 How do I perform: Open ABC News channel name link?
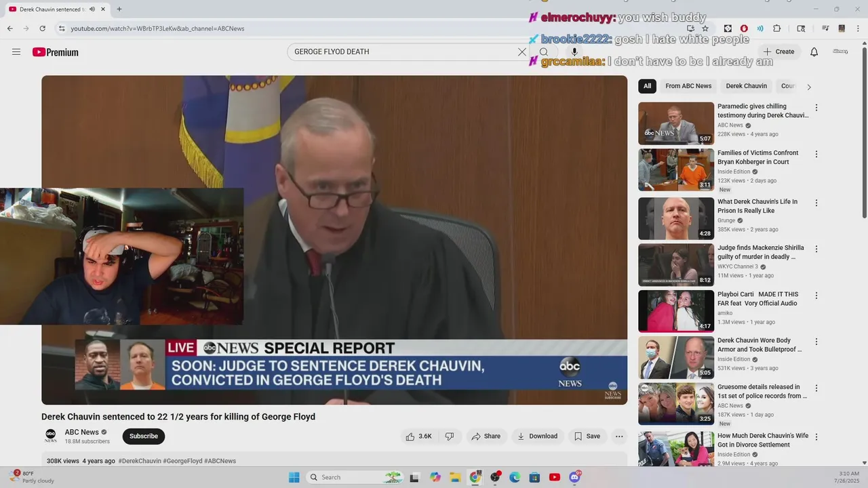(x=82, y=432)
